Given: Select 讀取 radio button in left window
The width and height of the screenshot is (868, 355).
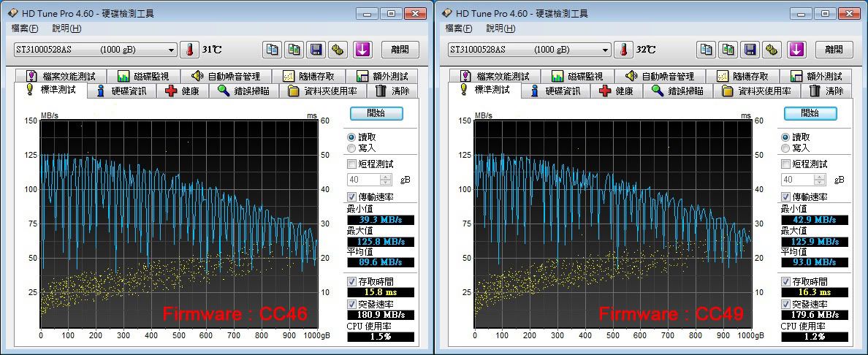Looking at the screenshot, I should pos(351,137).
